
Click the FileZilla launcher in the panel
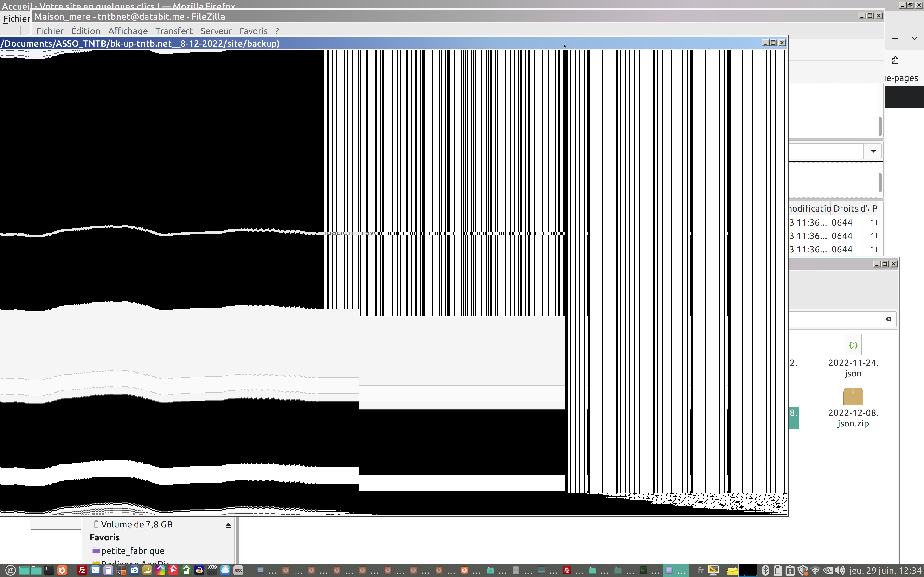coord(82,571)
